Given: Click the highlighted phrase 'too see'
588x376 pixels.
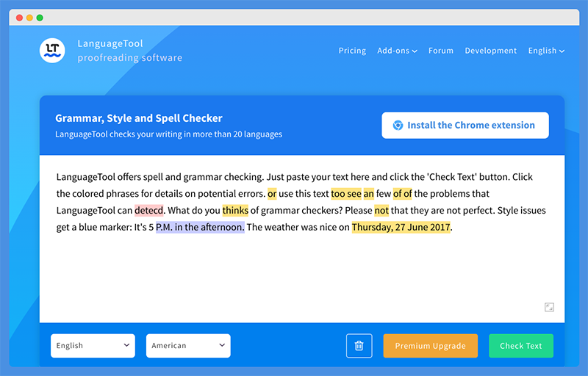Looking at the screenshot, I should pos(346,194).
